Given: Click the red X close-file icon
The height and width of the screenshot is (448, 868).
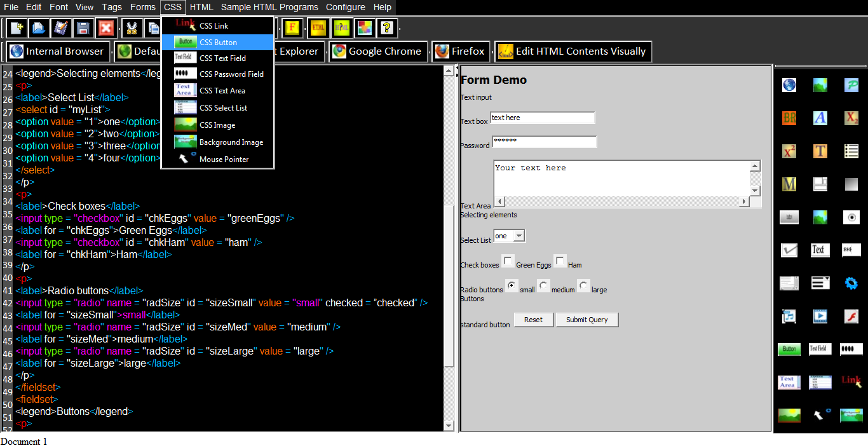Looking at the screenshot, I should tap(105, 28).
